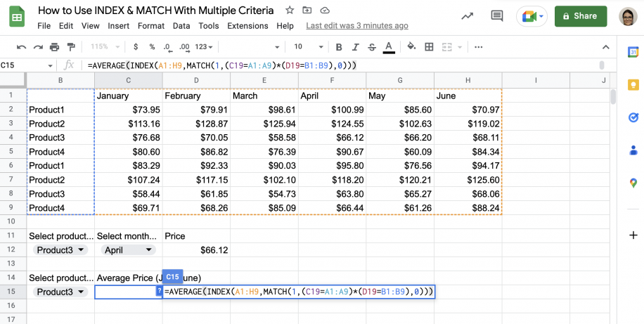Open the Meet options dropdown arrow
The image size is (644, 324).
[542, 16]
